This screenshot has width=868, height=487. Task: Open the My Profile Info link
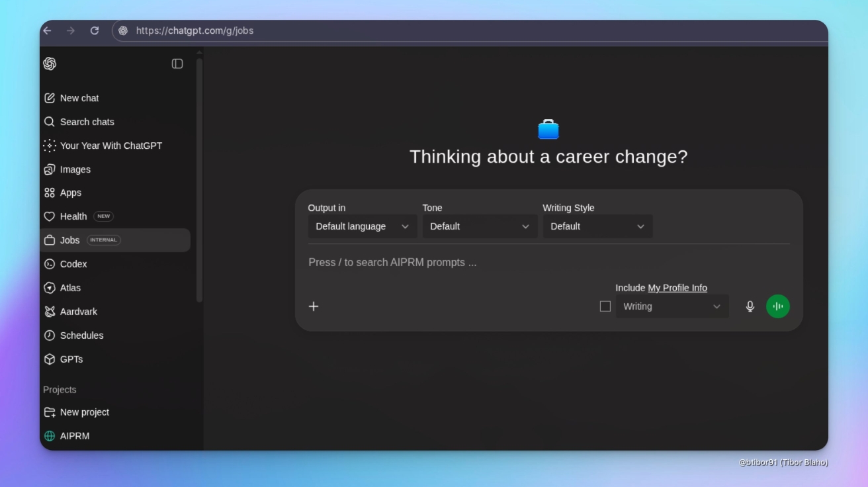pyautogui.click(x=676, y=287)
